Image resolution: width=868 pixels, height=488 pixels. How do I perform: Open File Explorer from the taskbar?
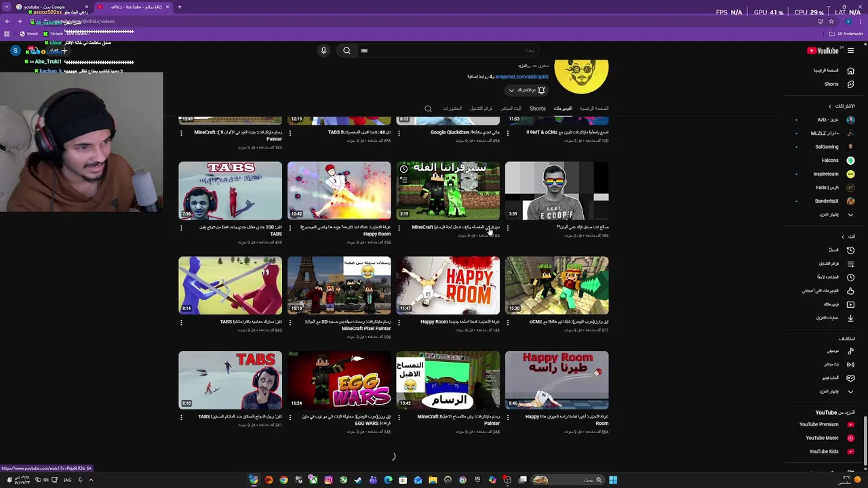tap(433, 480)
